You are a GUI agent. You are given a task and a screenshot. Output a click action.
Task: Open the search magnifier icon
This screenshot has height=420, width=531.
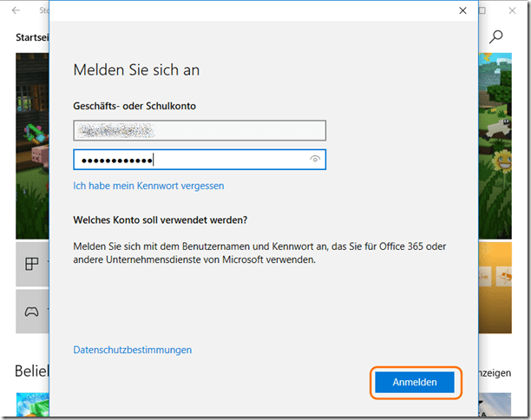click(496, 36)
